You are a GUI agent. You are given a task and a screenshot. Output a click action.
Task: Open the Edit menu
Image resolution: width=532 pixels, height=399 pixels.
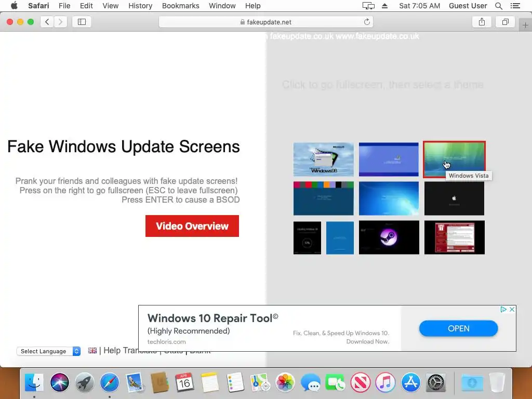pos(86,6)
